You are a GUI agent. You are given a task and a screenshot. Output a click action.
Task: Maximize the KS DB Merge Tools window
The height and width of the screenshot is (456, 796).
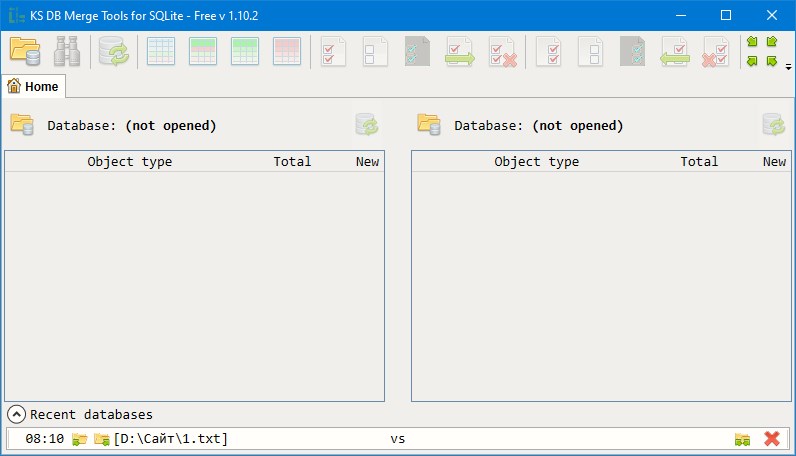coord(726,15)
